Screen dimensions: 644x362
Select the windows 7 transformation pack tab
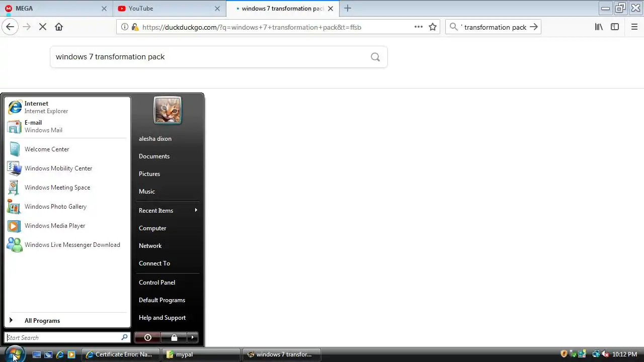(283, 9)
